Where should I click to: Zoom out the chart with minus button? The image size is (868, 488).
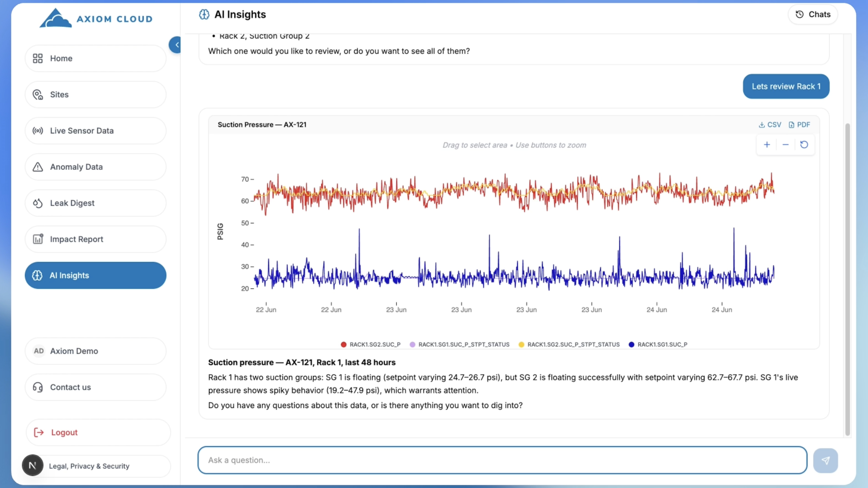[785, 145]
